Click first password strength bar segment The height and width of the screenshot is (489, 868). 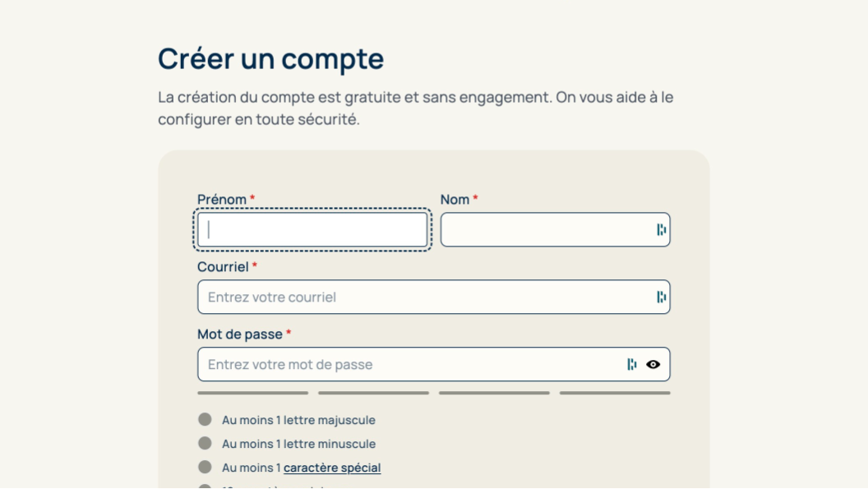[x=252, y=393]
